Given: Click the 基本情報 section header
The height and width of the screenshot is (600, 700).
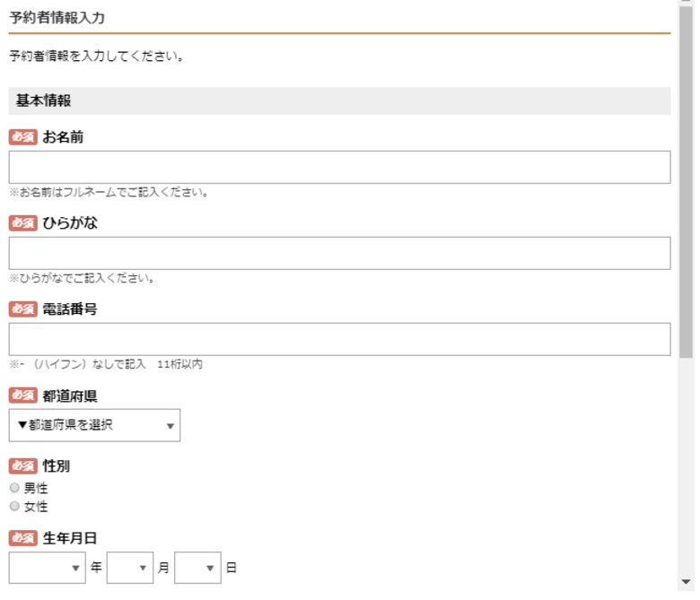Looking at the screenshot, I should pyautogui.click(x=339, y=100).
